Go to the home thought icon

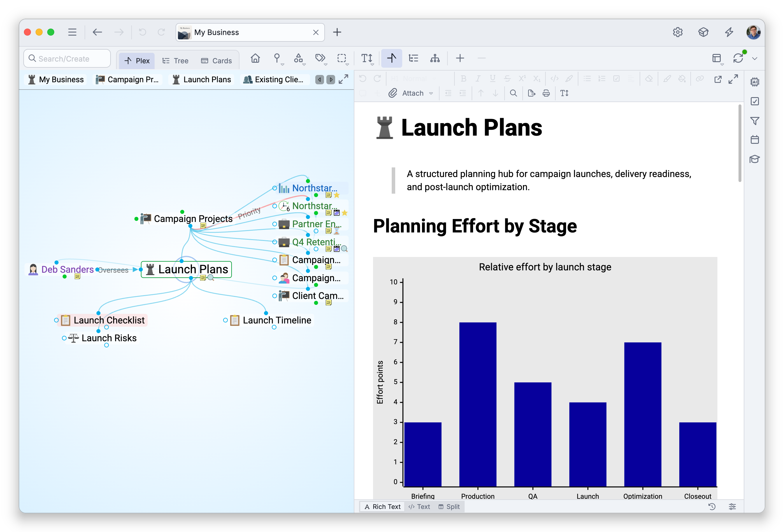255,58
